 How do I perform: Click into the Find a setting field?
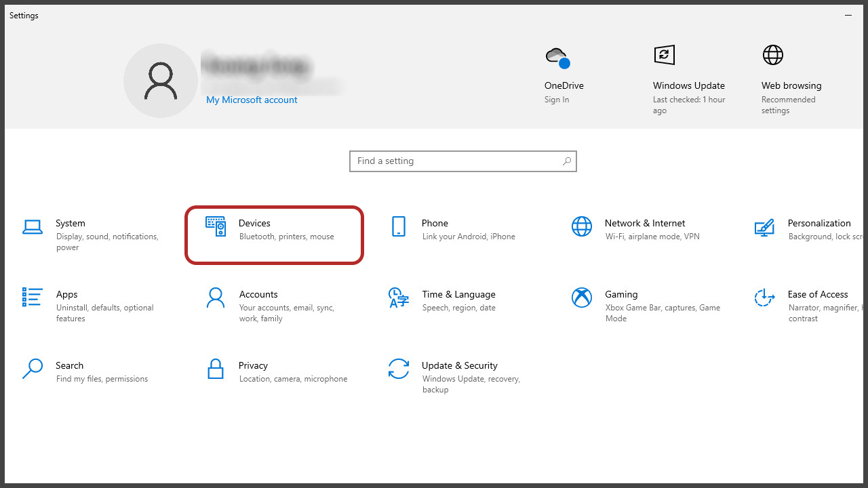pyautogui.click(x=463, y=161)
